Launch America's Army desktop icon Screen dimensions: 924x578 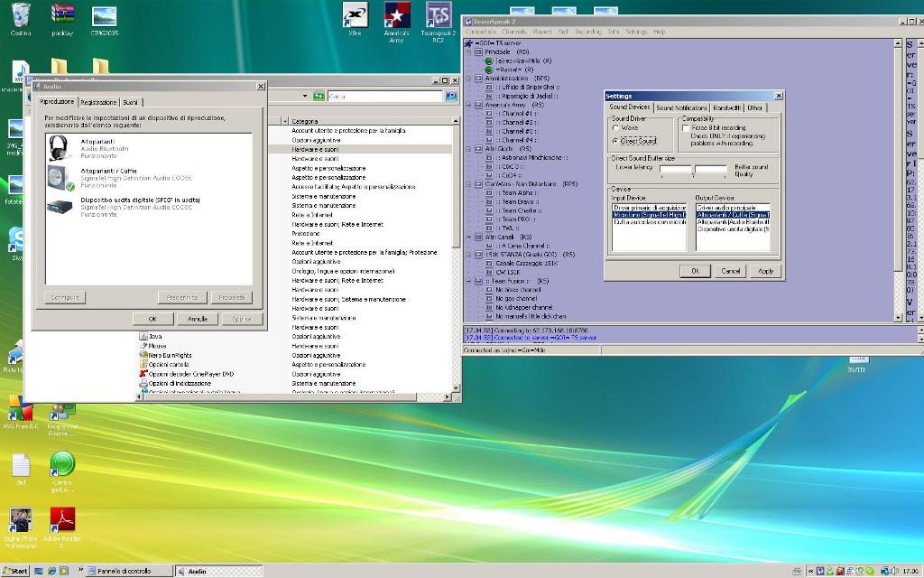point(396,15)
